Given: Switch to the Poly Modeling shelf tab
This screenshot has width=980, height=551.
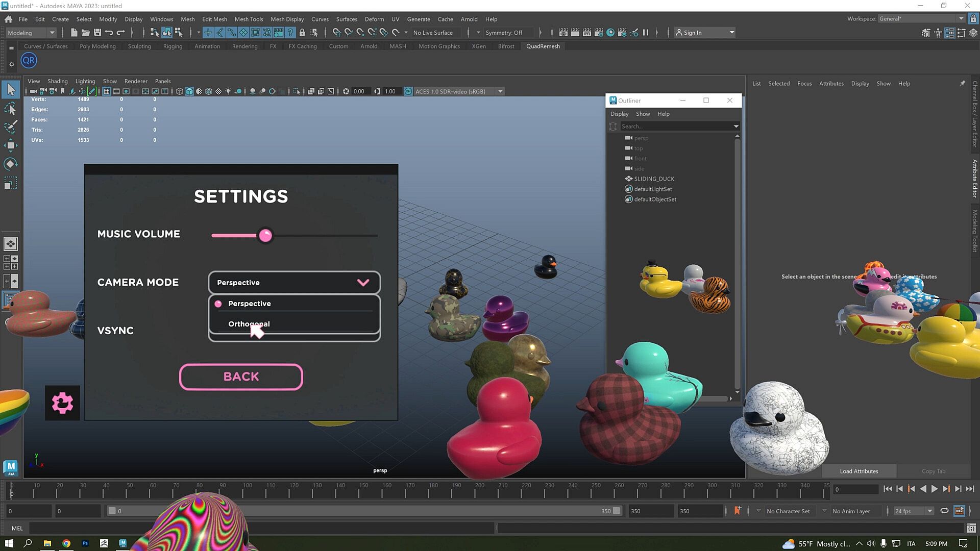Looking at the screenshot, I should [97, 46].
